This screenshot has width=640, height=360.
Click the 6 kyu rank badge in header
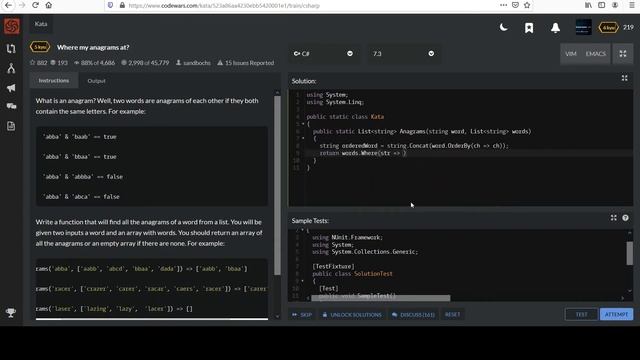(x=608, y=28)
